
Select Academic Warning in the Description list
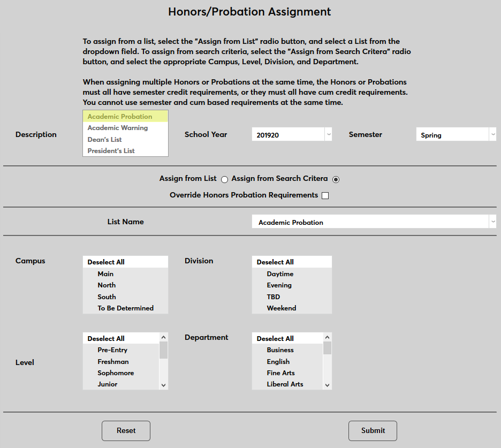(x=117, y=128)
